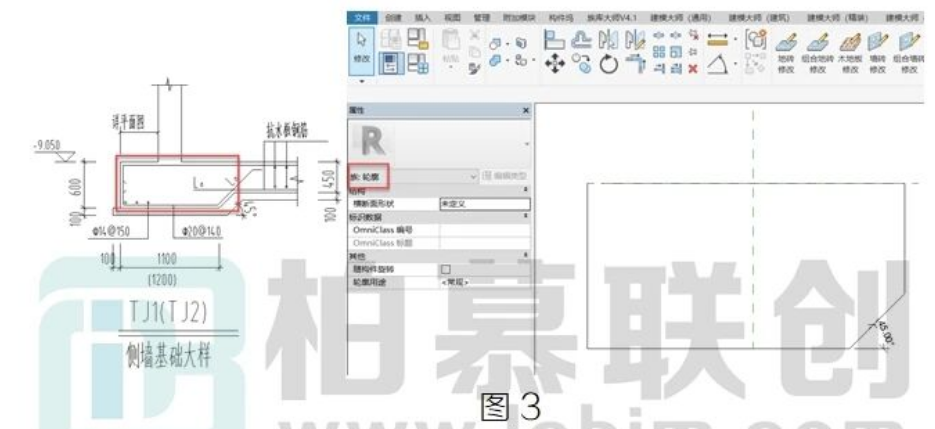
Task: Open the 建模大师 (精装) ribbon tab
Action: click(838, 18)
